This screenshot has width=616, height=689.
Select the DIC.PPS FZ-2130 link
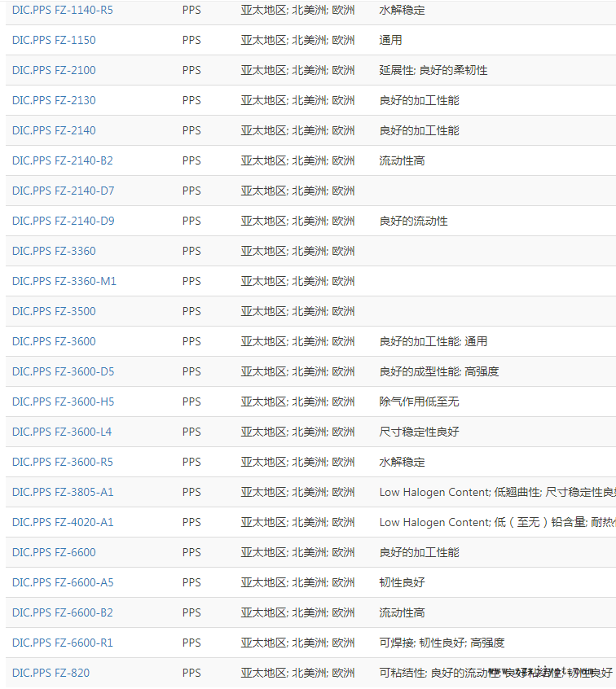pyautogui.click(x=53, y=101)
